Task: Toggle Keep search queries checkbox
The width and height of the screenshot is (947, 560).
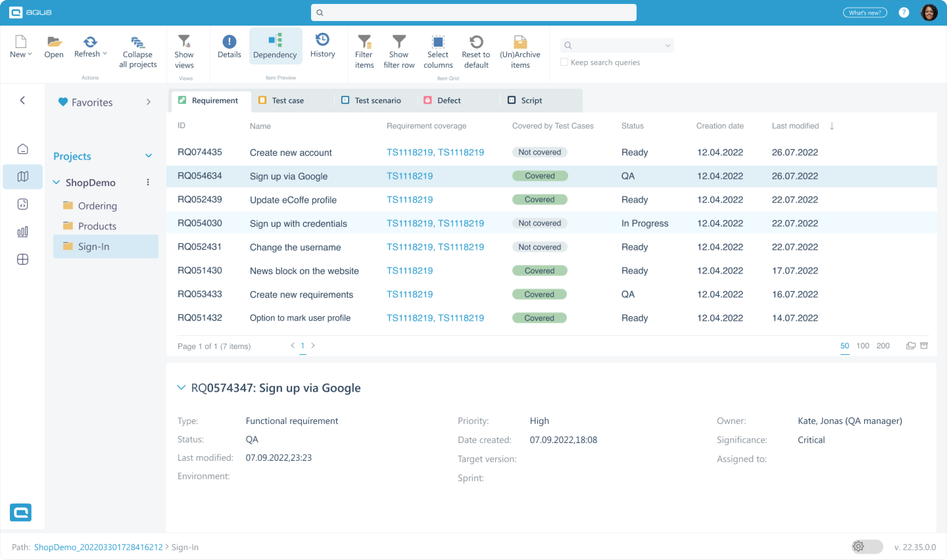Action: coord(564,62)
